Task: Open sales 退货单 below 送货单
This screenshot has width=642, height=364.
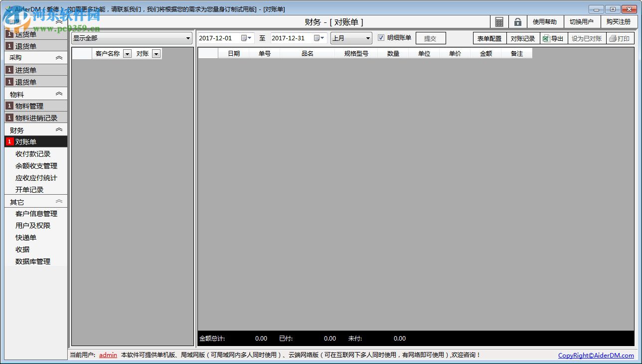Action: (36, 46)
